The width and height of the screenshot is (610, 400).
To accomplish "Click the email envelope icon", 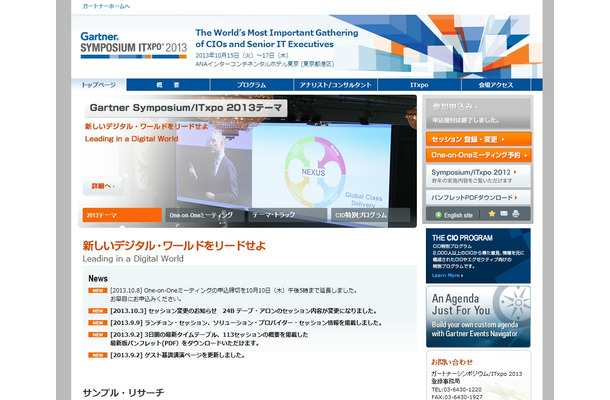I will click(x=504, y=214).
